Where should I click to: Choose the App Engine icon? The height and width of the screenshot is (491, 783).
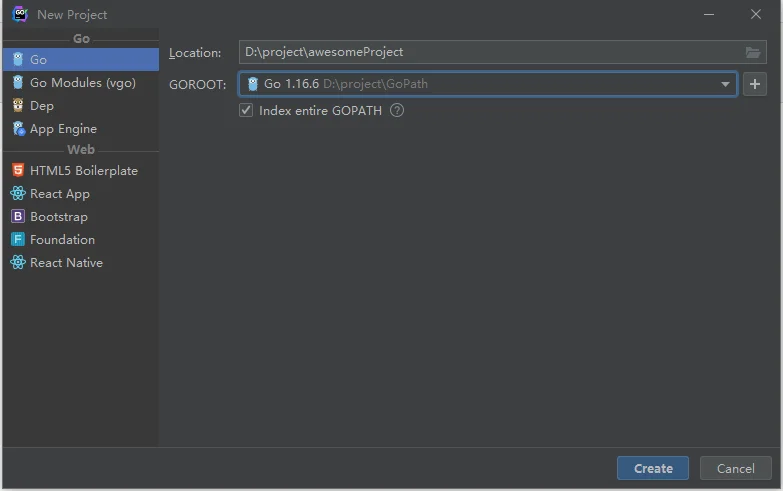coord(18,128)
